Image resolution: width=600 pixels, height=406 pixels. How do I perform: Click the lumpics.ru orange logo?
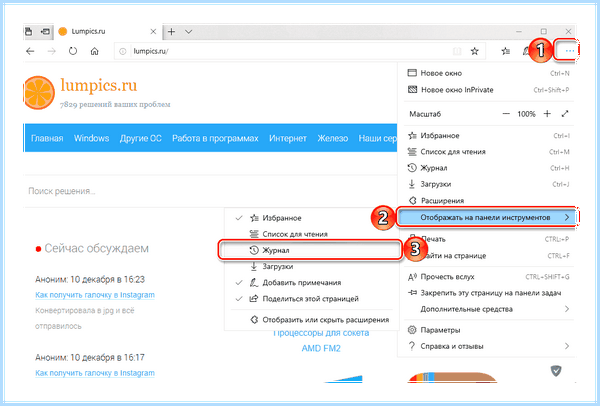38,93
